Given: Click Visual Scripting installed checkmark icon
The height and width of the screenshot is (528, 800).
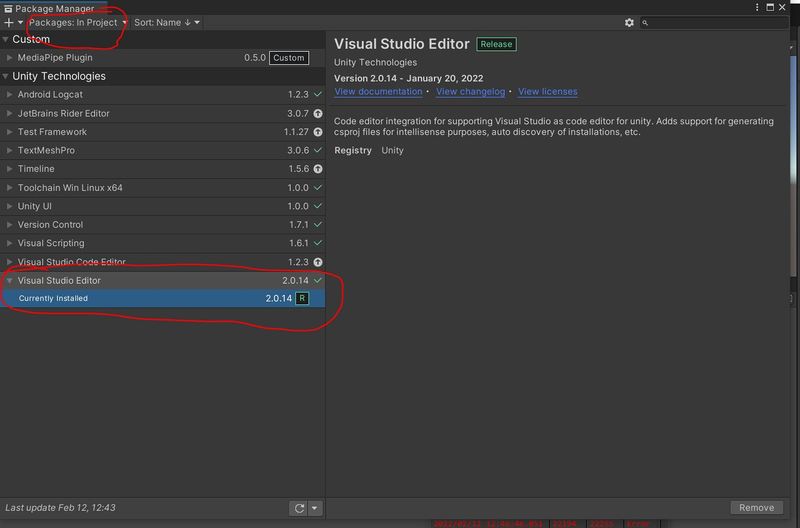Looking at the screenshot, I should tap(318, 243).
